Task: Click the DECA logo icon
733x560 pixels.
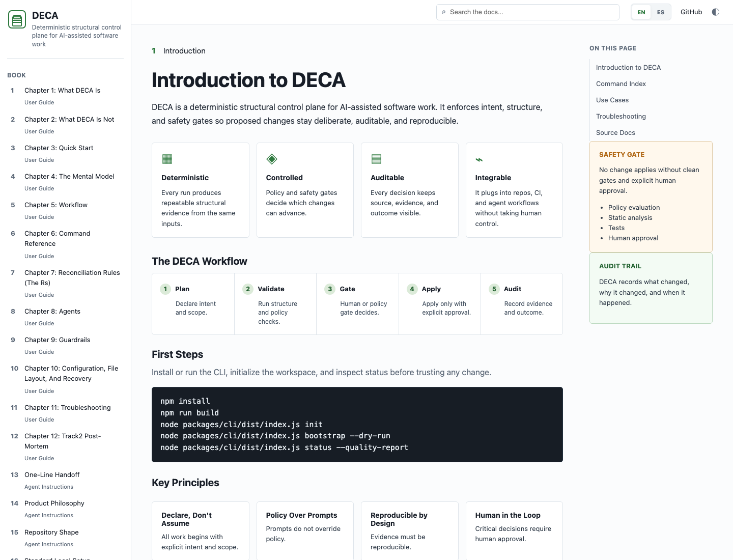Action: [17, 20]
